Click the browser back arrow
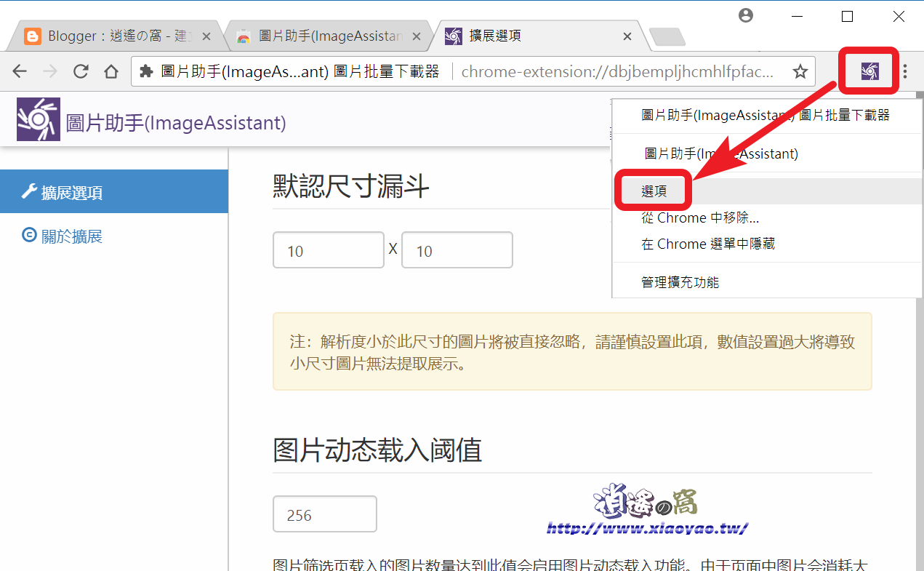 [20, 71]
